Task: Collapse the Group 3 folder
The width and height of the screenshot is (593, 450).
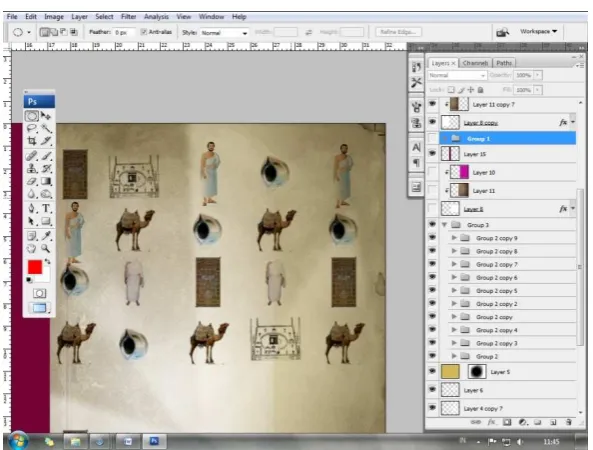Action: 445,225
